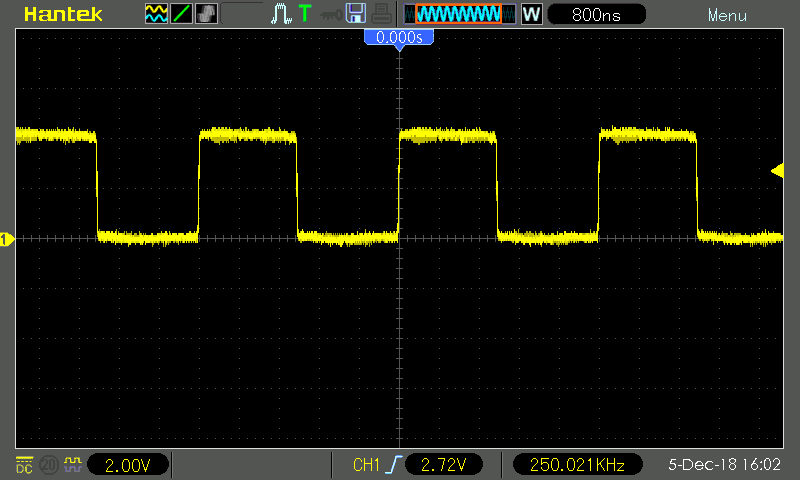Click the 2.72V trigger level readout

[443, 465]
